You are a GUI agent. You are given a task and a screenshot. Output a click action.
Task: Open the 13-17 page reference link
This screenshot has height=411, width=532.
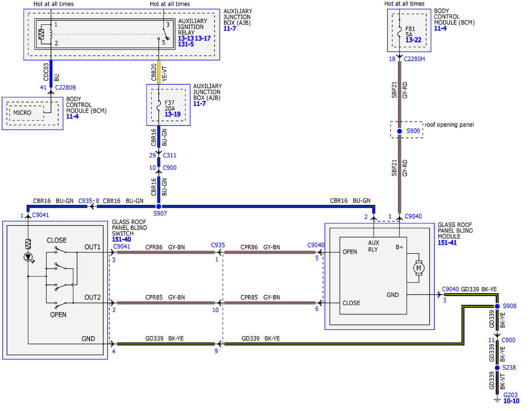pos(203,39)
